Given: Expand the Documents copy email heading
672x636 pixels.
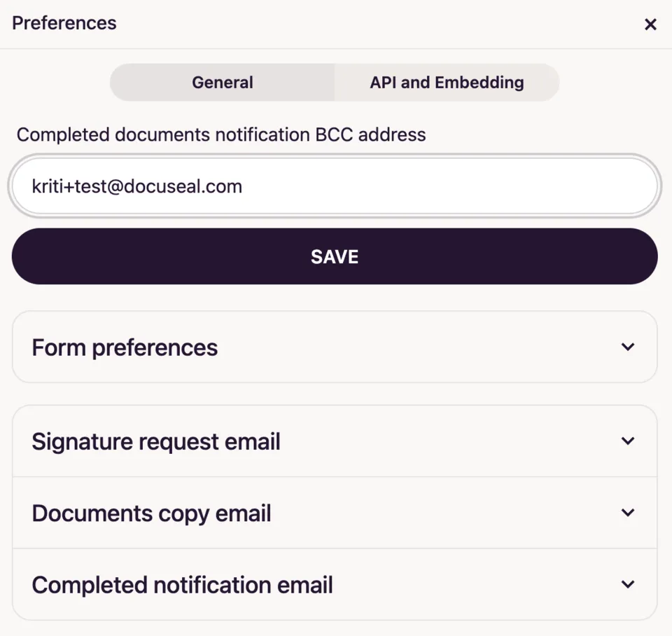Looking at the screenshot, I should tap(151, 513).
